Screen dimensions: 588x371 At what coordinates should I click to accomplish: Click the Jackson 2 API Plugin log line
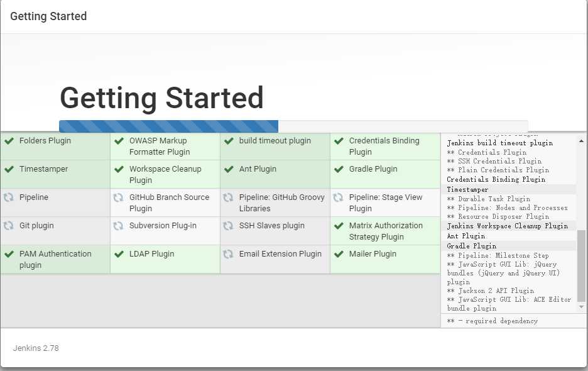[x=491, y=291]
